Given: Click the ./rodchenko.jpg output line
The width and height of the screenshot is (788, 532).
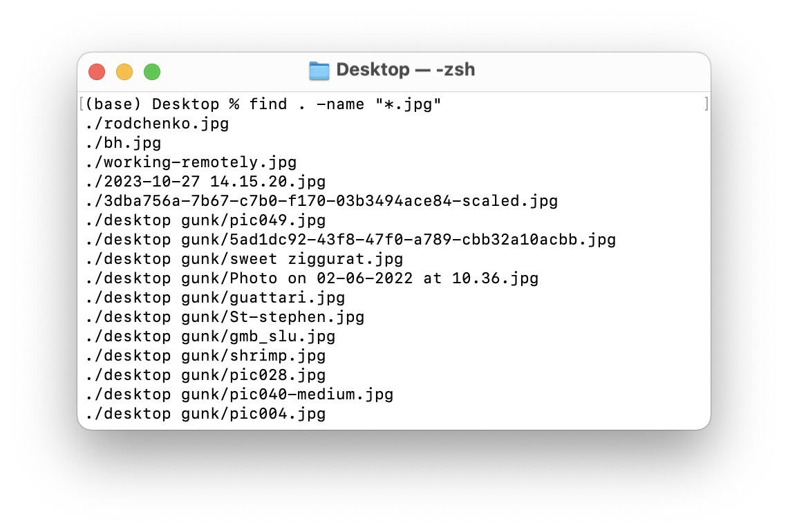Looking at the screenshot, I should point(157,124).
